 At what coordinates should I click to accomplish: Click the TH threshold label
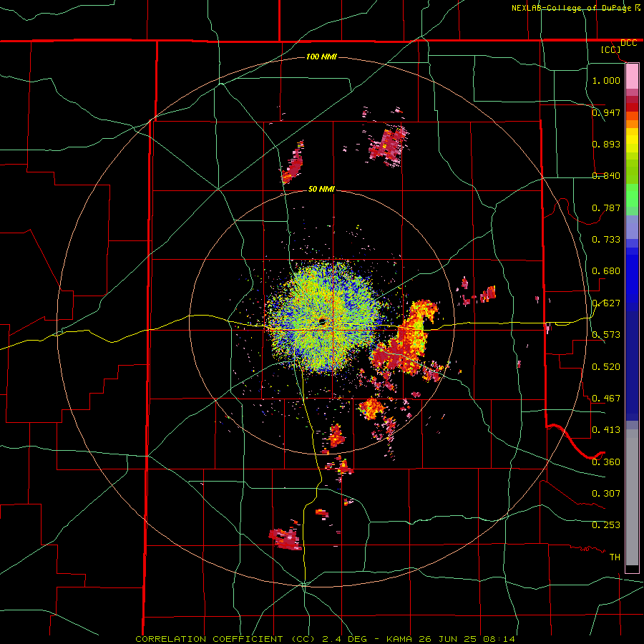[615, 557]
